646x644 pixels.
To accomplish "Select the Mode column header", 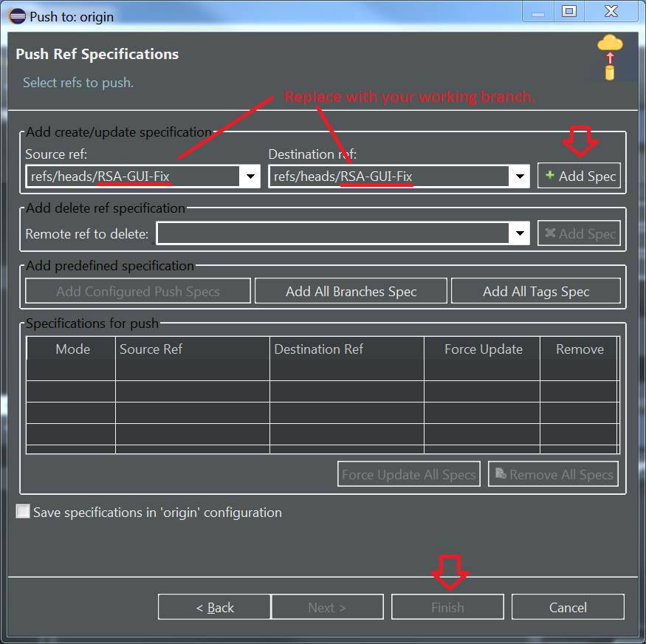I will pyautogui.click(x=70, y=349).
